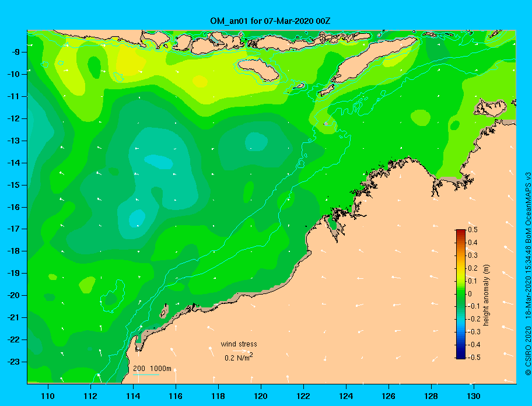The image size is (532, 406).
Task: Click the "200 1000m" depth contour legend
Action: click(x=152, y=368)
